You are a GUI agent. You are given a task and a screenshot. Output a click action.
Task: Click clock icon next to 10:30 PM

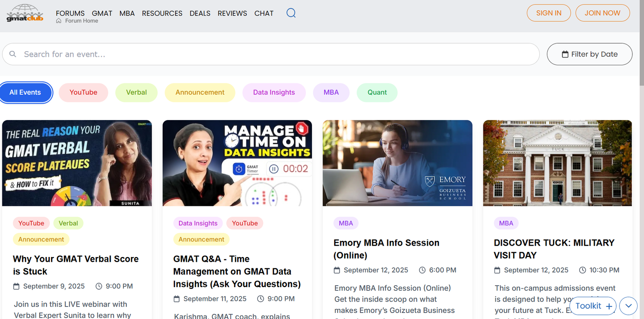click(x=582, y=270)
